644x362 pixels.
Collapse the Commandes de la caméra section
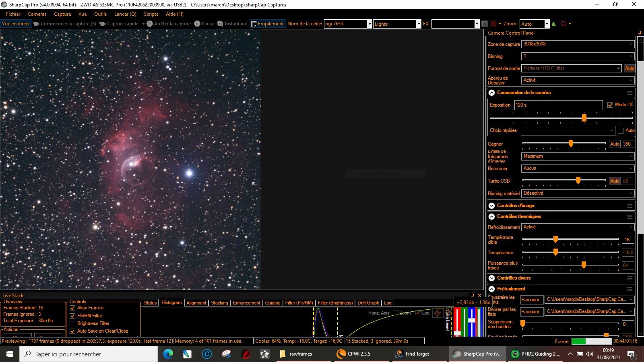[x=491, y=93]
